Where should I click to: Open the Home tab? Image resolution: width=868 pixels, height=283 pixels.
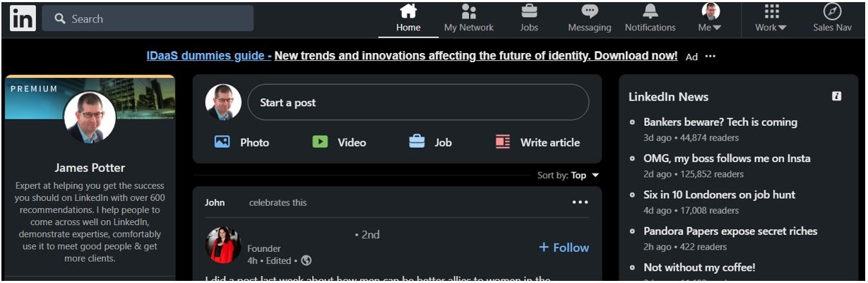408,19
